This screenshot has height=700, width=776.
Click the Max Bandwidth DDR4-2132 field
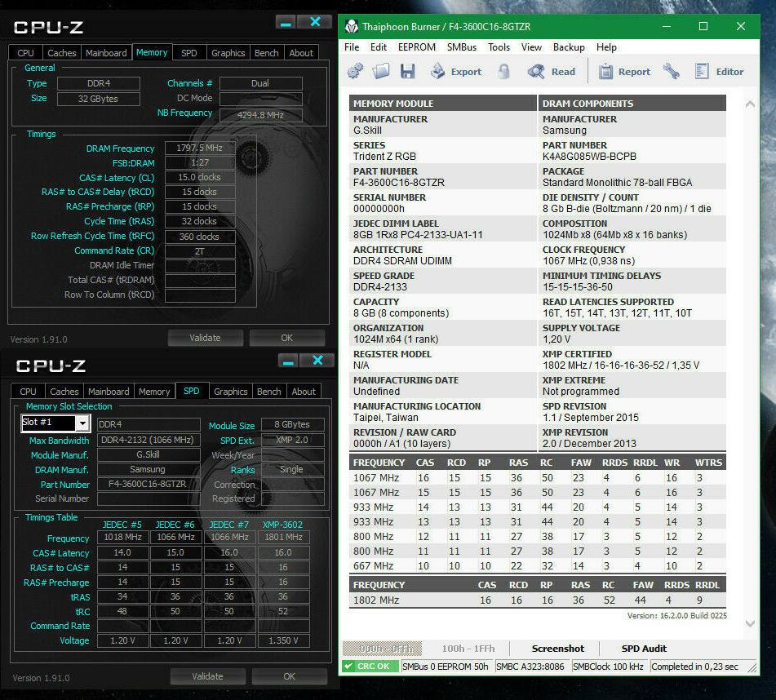pyautogui.click(x=148, y=440)
